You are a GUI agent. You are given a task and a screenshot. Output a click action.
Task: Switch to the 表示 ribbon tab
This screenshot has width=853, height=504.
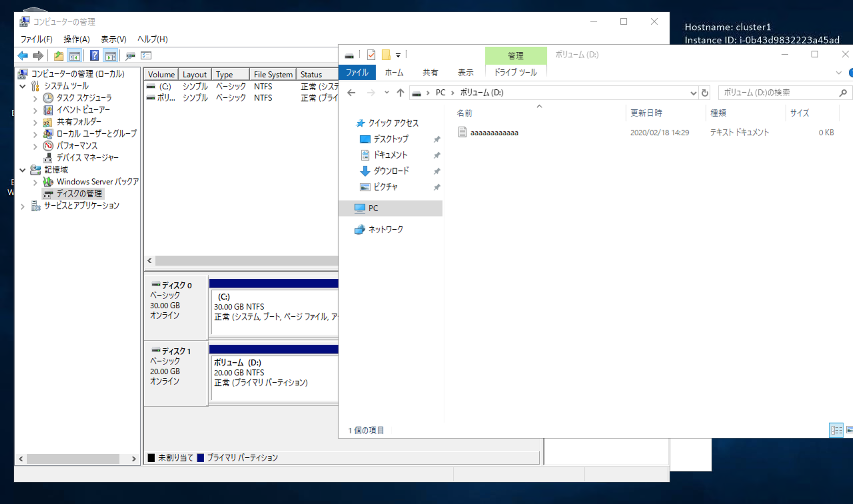(x=465, y=73)
